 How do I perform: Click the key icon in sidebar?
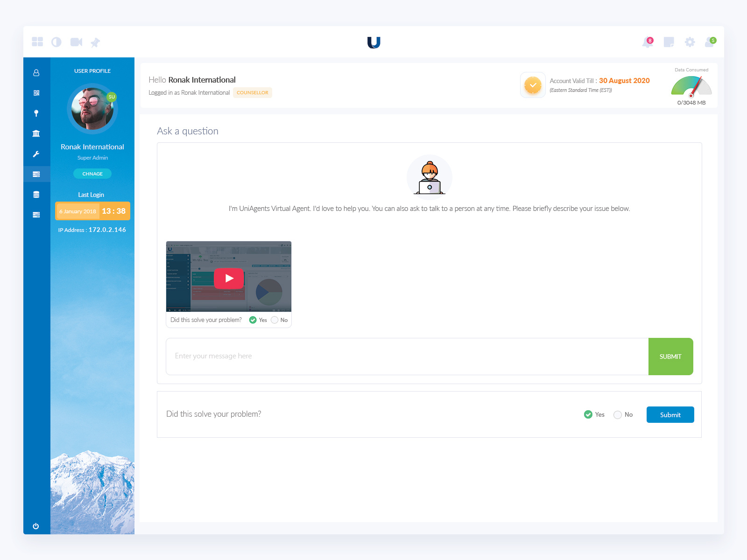[36, 113]
